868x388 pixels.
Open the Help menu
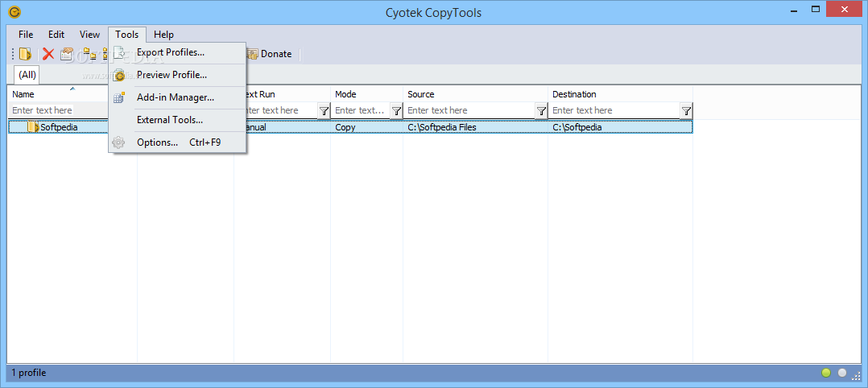tap(164, 35)
